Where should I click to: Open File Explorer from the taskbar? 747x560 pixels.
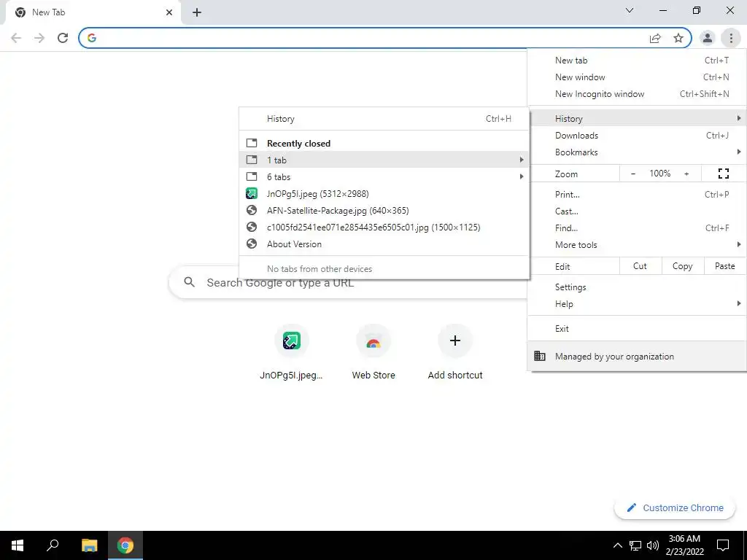pyautogui.click(x=89, y=545)
